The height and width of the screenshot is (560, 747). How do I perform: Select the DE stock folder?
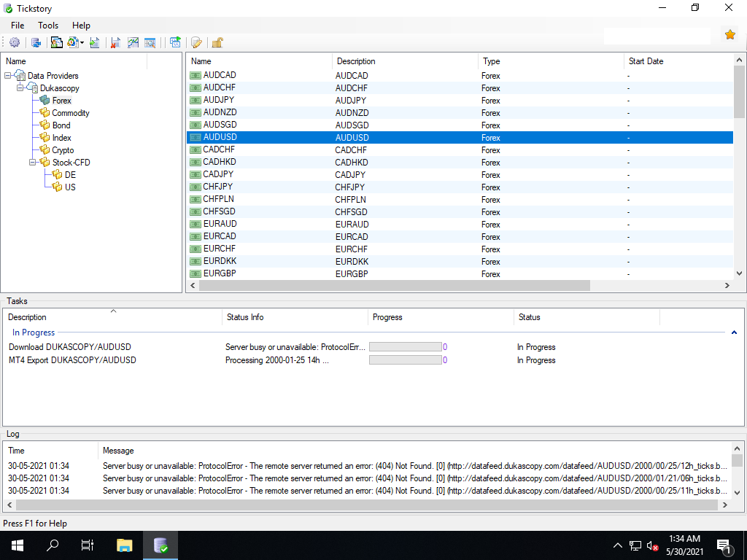(70, 175)
